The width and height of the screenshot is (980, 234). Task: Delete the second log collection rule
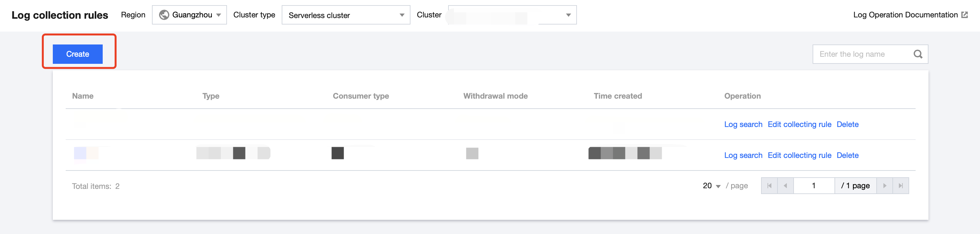pyautogui.click(x=847, y=155)
